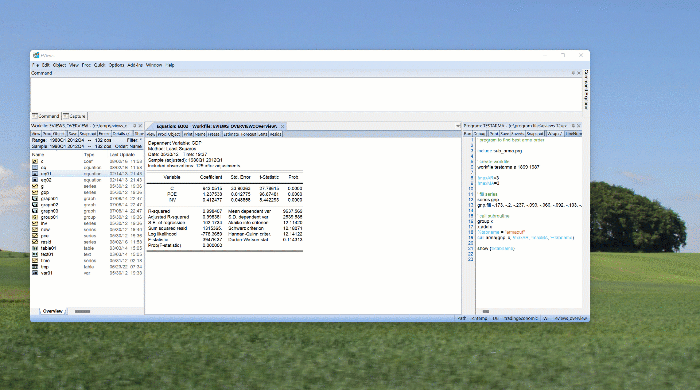The image size is (700, 390).
Task: Click the text01 text object icon
Action: [35, 254]
